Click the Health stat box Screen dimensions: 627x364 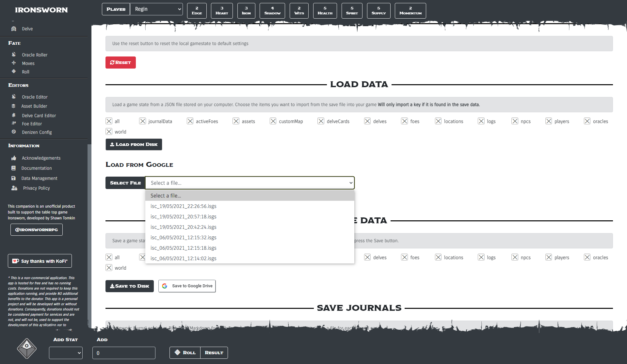pos(325,11)
